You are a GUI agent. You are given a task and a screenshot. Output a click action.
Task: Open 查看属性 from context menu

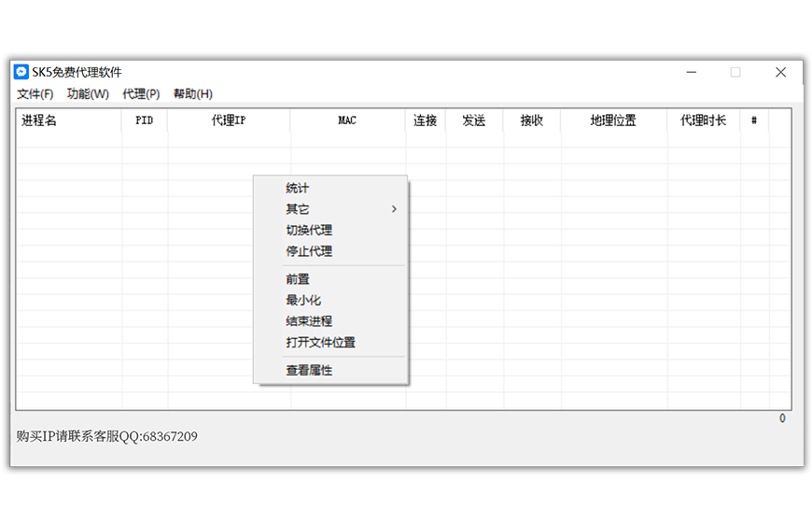(309, 371)
